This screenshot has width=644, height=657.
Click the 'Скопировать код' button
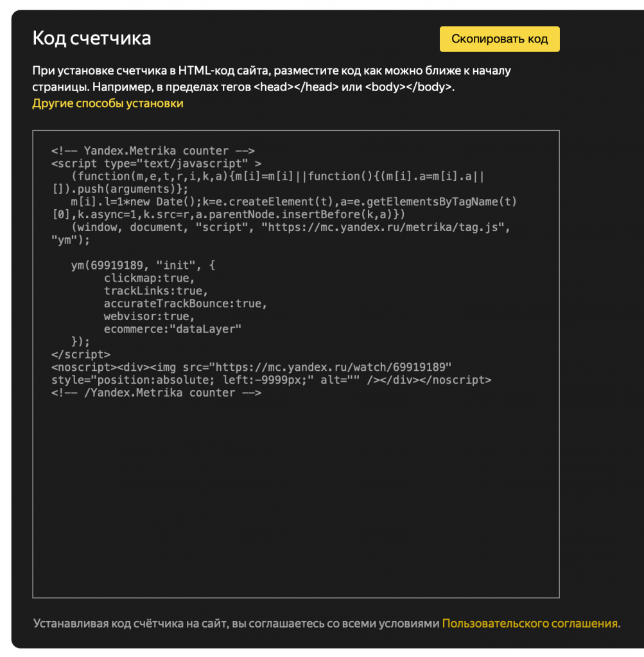coord(500,39)
